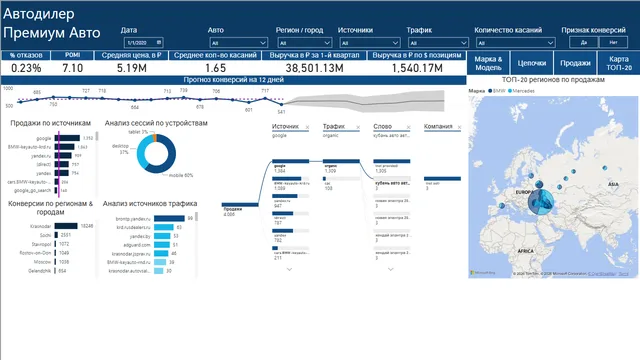Viewport: 640px width, 360px height.
Task: Click the revenue by positions value 1,540.17M
Action: tap(417, 68)
